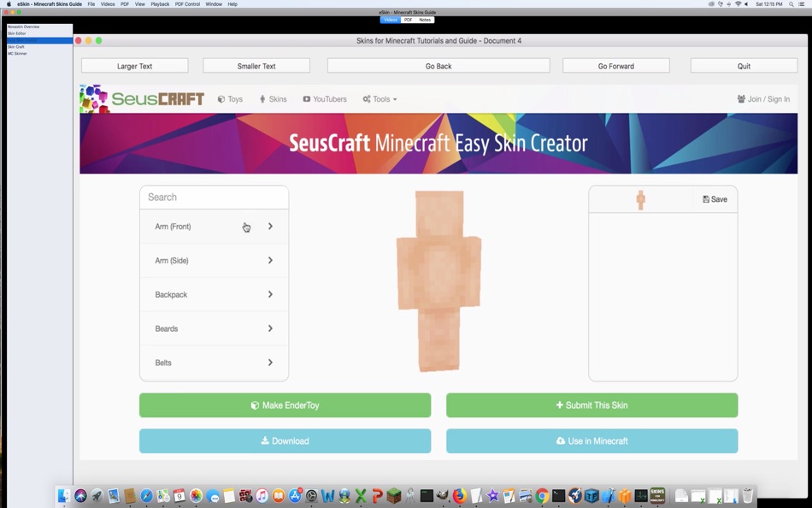Select the Beards text
Screen dimensions: 812x508
[x=166, y=328]
